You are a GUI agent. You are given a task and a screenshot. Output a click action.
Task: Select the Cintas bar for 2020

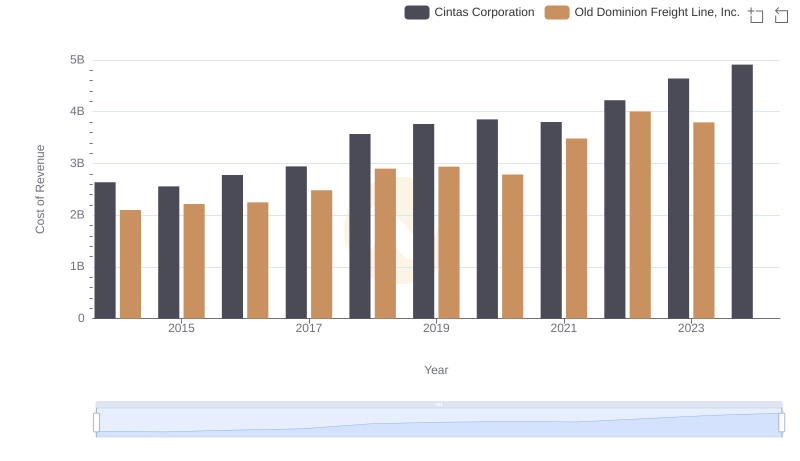pos(487,219)
